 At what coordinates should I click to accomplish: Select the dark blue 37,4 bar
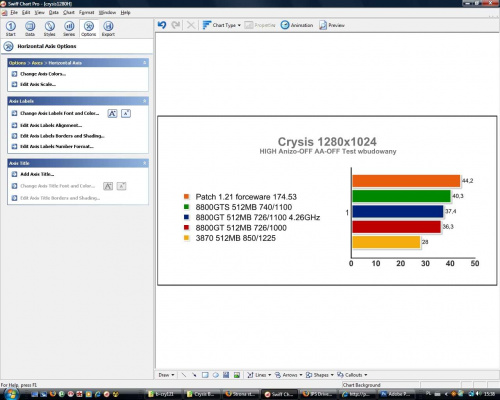pos(398,212)
